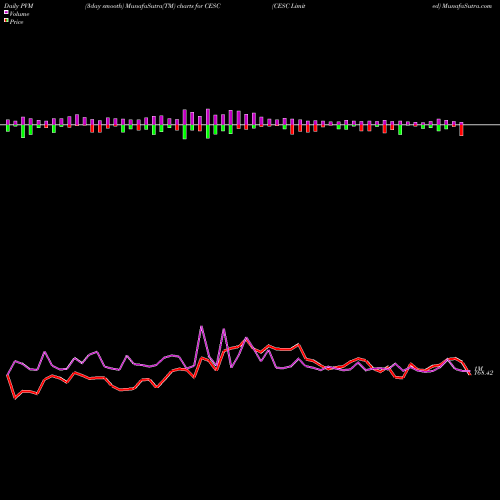
Task: Click the '(3day smooth) MunafaSutra(TM) charts for CESC' heading
Action: (x=153, y=6)
